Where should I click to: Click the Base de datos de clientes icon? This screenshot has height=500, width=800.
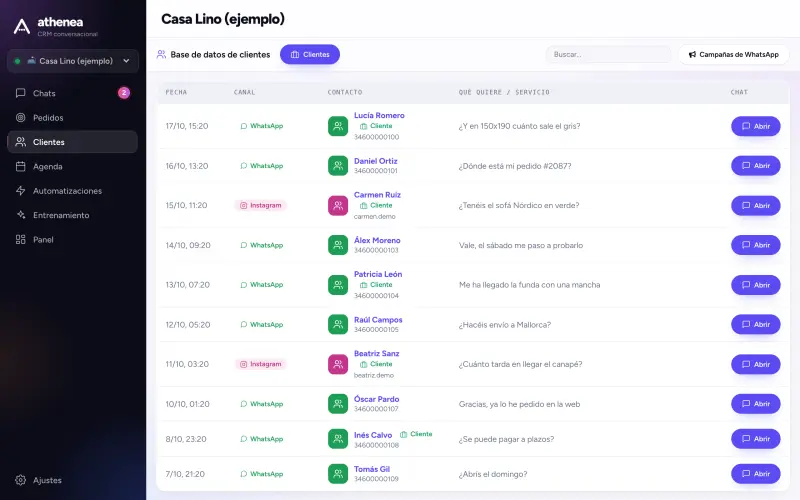click(161, 54)
